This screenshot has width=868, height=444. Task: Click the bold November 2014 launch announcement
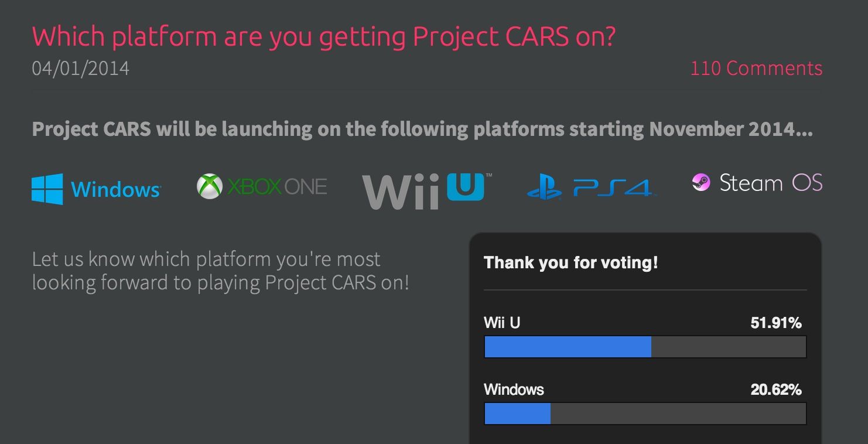422,129
